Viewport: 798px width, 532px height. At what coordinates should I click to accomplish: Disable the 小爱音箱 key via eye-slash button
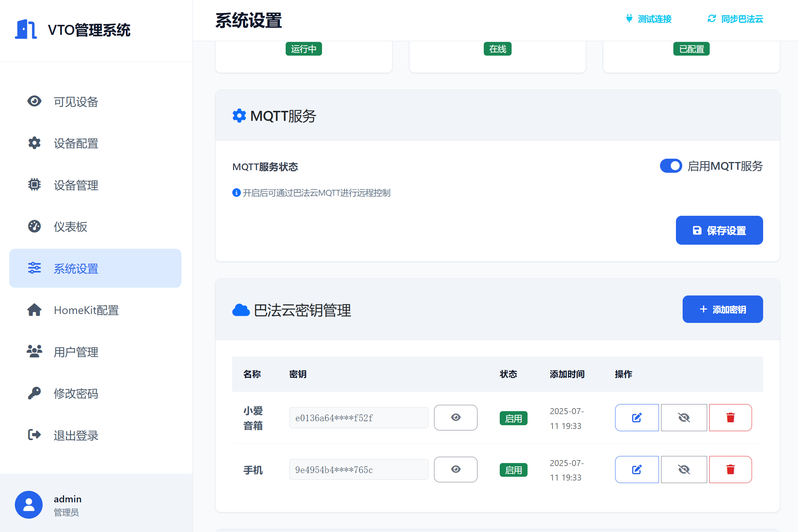pyautogui.click(x=684, y=418)
